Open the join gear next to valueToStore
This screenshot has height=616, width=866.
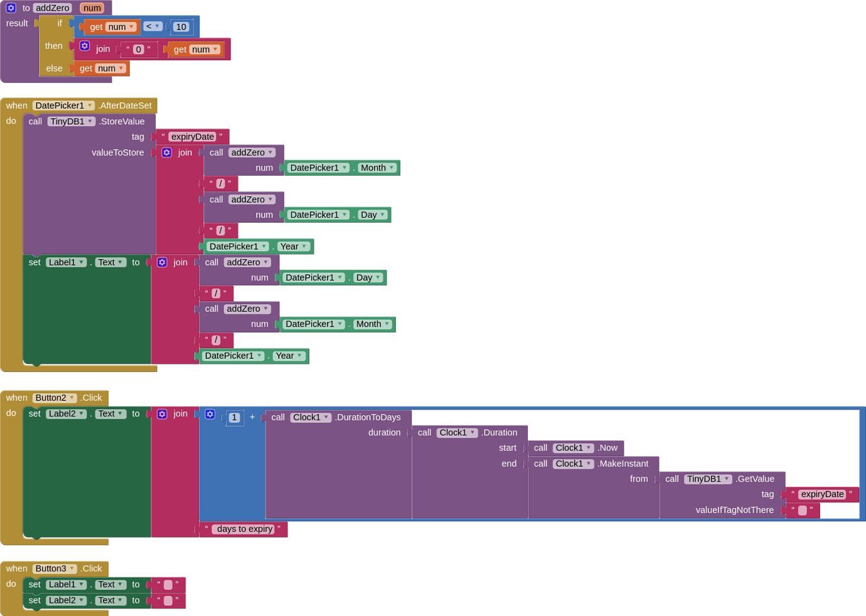click(x=166, y=152)
